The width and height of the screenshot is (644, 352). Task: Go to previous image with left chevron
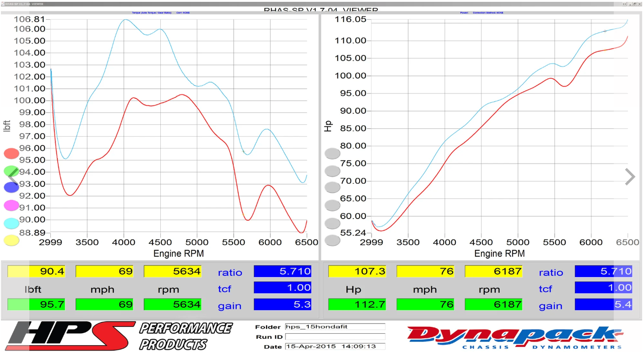click(12, 176)
